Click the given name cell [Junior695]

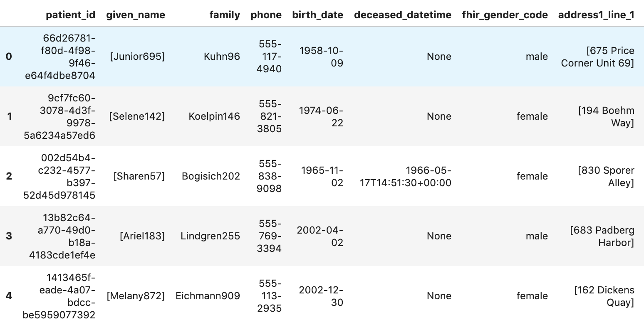click(x=137, y=57)
